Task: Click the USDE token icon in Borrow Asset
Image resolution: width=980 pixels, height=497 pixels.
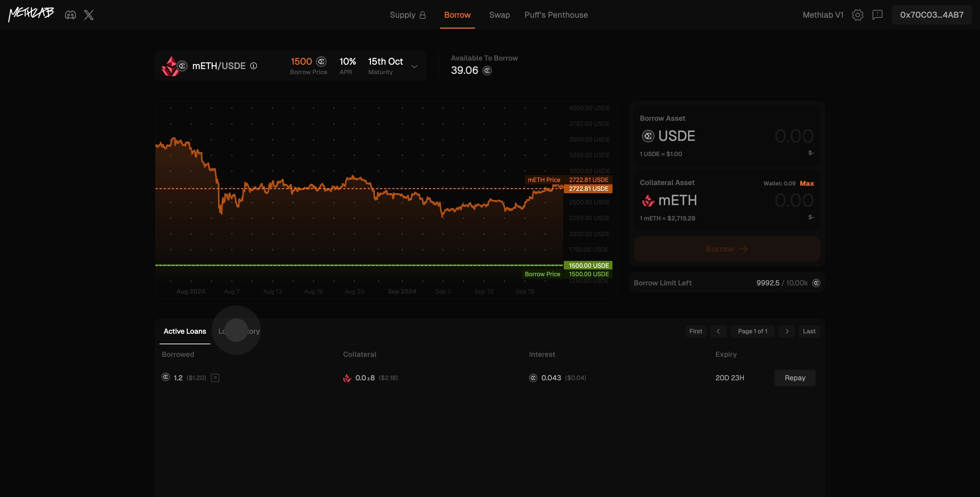Action: point(648,136)
